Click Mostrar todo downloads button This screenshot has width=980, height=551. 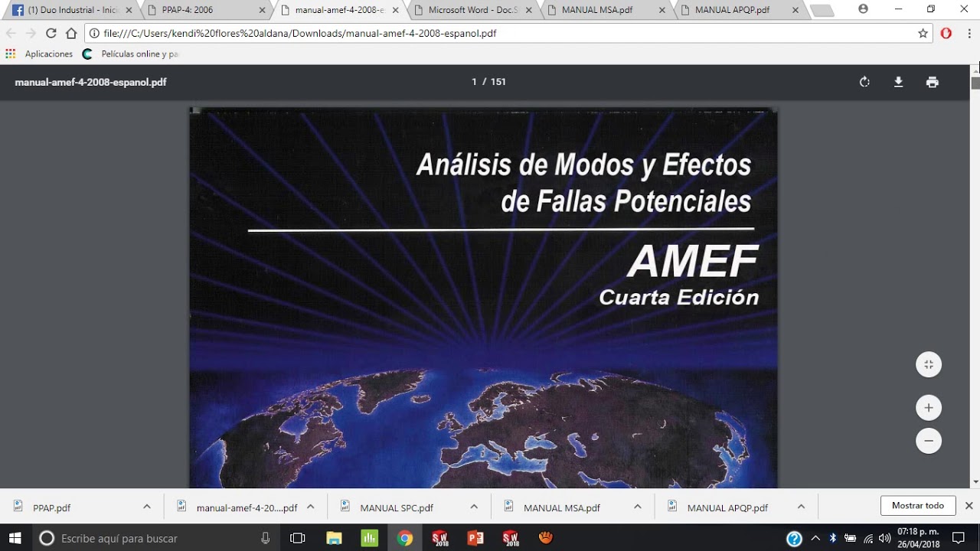point(918,506)
